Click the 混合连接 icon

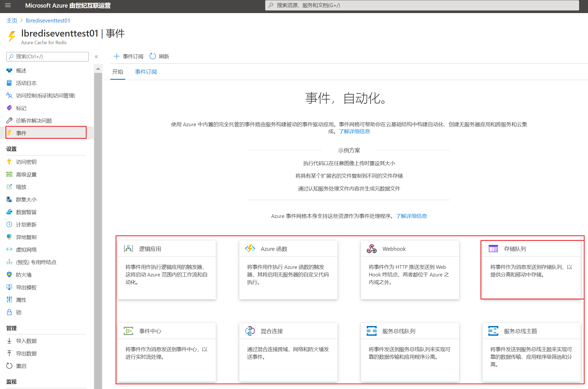click(x=250, y=331)
